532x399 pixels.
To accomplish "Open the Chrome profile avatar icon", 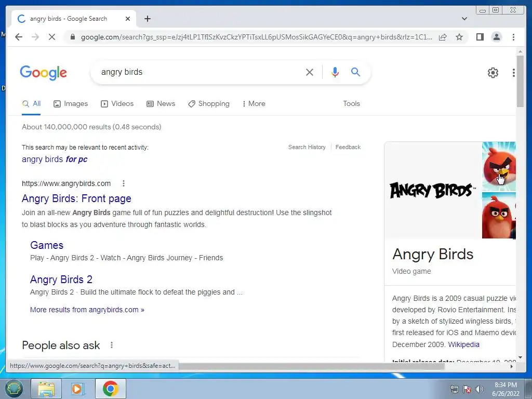I will click(497, 37).
